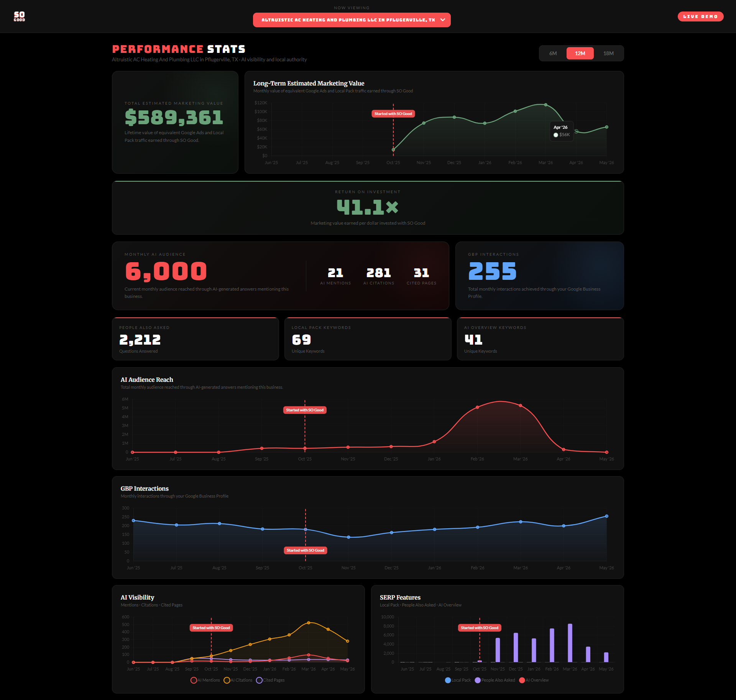
Task: Click the 21 AI Mentions stat
Action: (335, 273)
